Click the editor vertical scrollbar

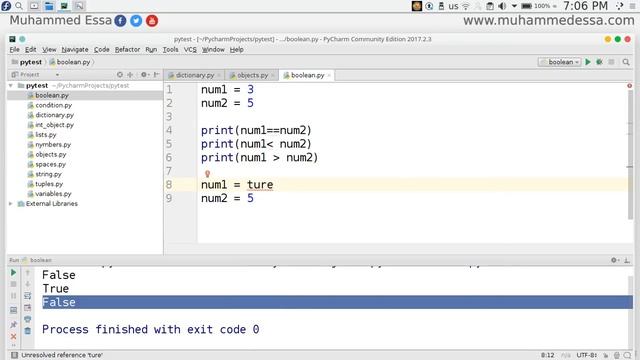click(631, 155)
